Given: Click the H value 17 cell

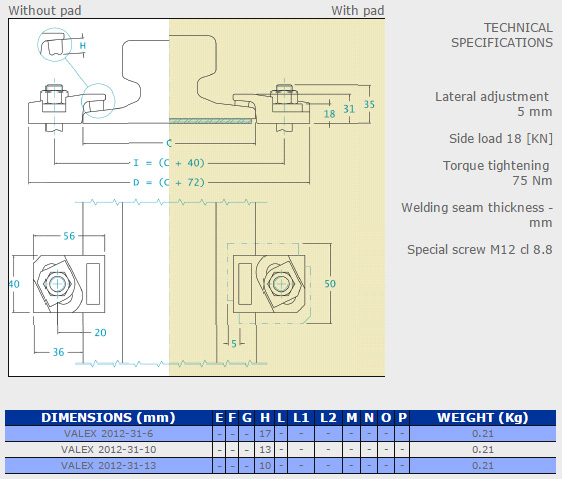Looking at the screenshot, I should (265, 434).
